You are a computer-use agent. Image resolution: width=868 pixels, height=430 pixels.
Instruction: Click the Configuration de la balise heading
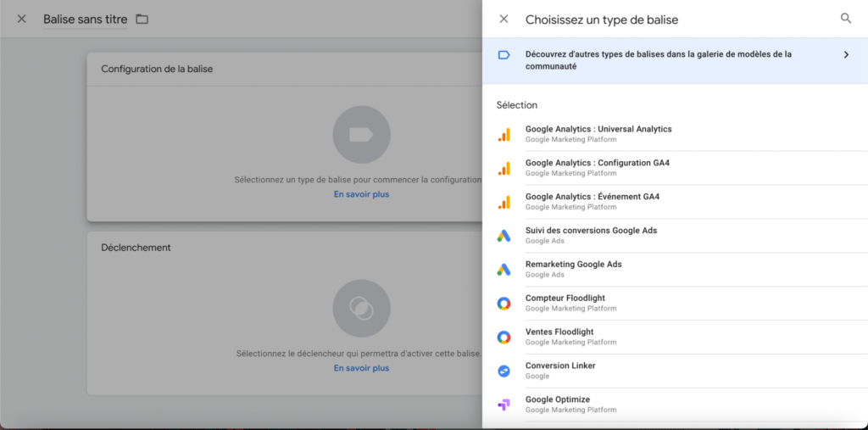point(157,70)
